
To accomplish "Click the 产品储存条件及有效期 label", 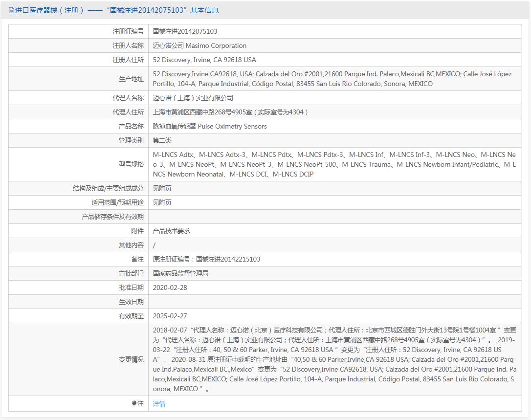I will point(113,217).
